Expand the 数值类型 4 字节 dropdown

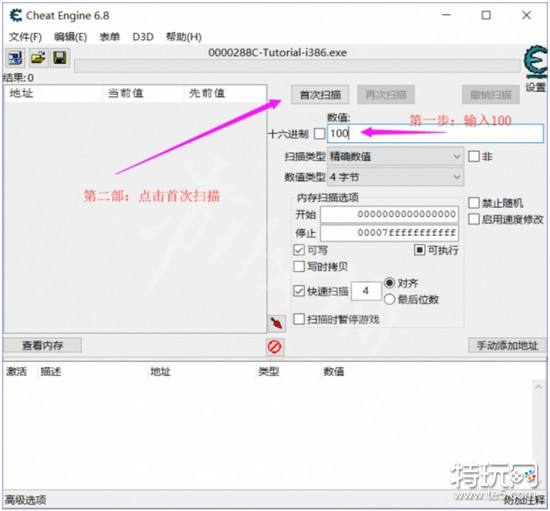395,177
